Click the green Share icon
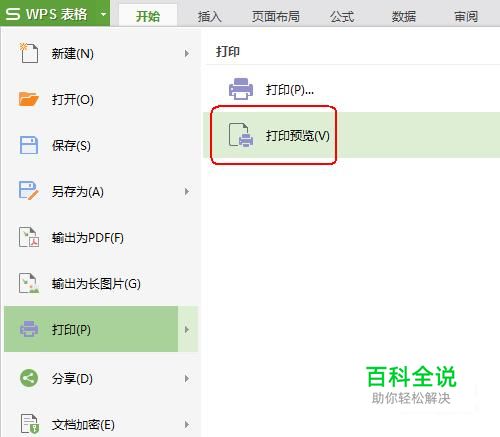Image resolution: width=500 pixels, height=437 pixels. [x=29, y=378]
